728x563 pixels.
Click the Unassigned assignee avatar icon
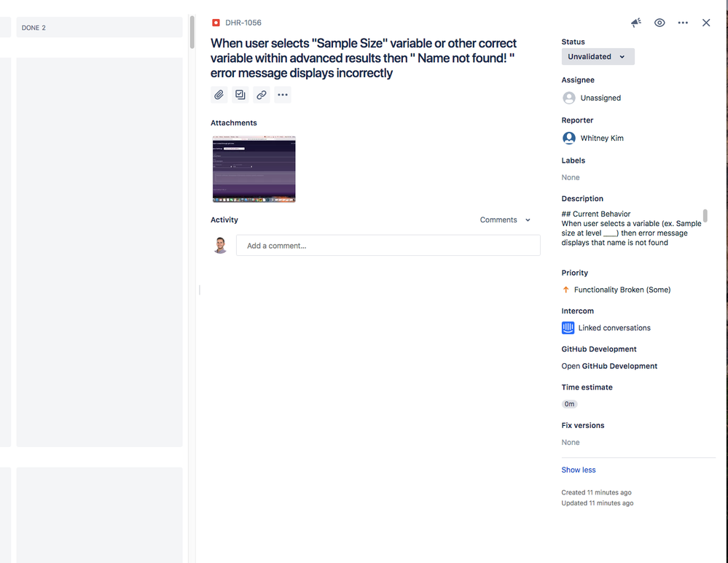pos(568,97)
